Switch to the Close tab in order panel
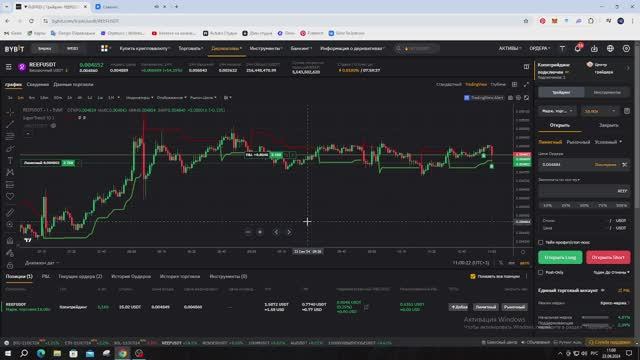Screen dimensions: 640x360 (609, 125)
